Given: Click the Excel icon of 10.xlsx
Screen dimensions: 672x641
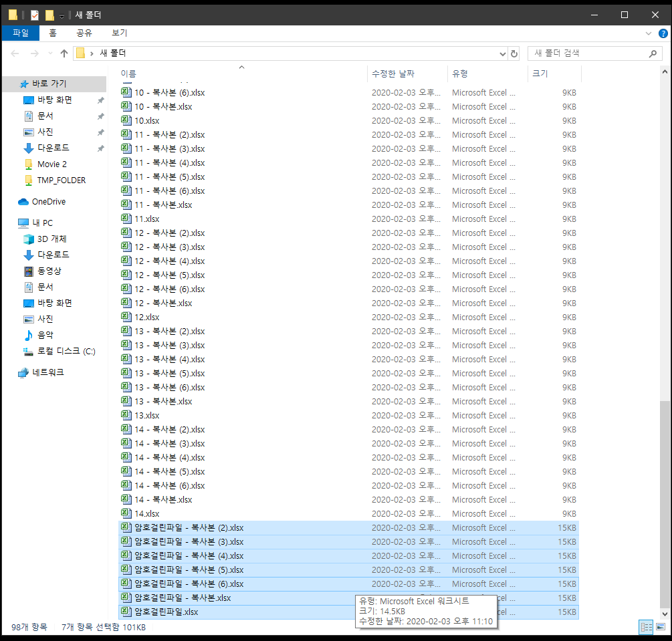Looking at the screenshot, I should 126,120.
